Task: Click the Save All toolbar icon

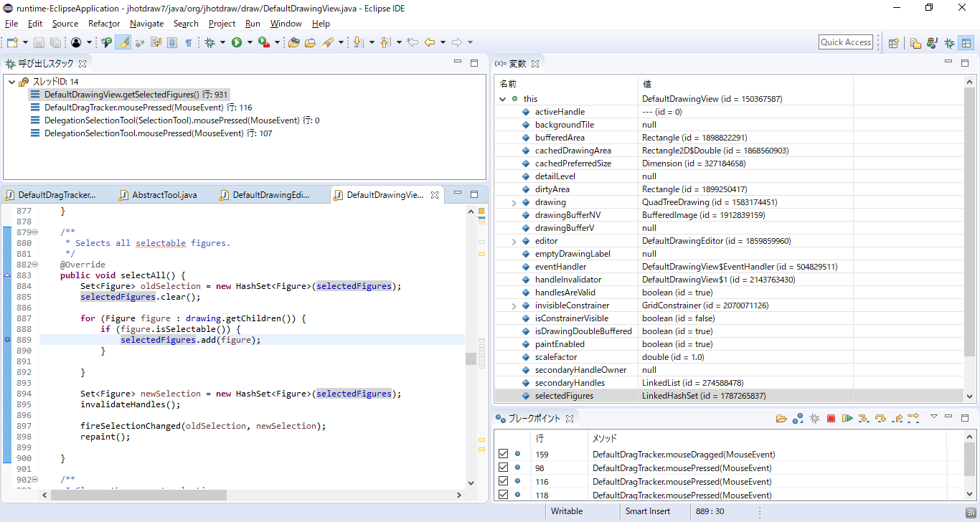Action: pos(55,42)
